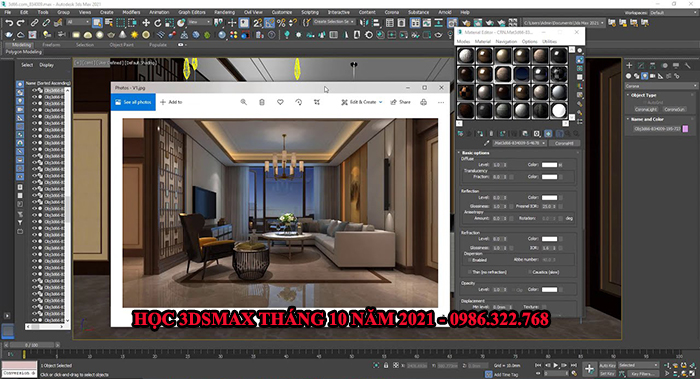Select the Cameras category icon in command panel

652,76
